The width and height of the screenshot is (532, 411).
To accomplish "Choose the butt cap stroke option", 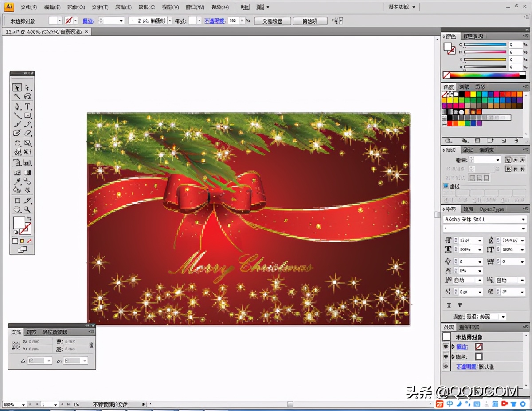I will click(508, 160).
